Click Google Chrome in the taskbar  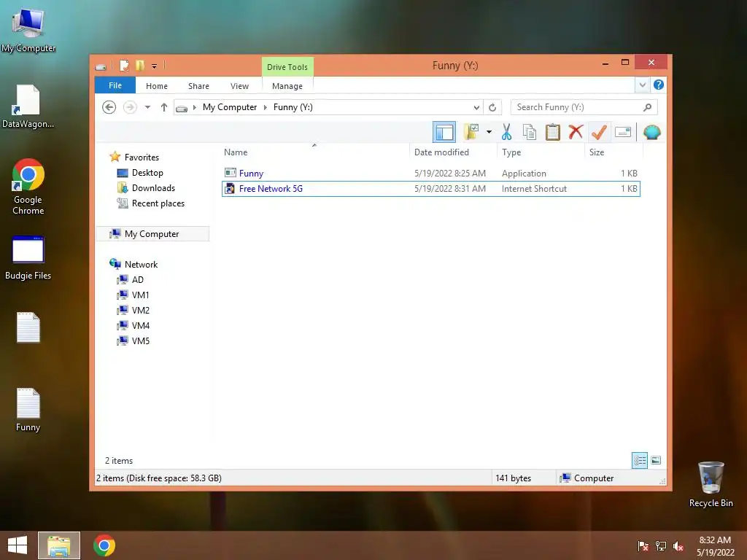tap(104, 545)
